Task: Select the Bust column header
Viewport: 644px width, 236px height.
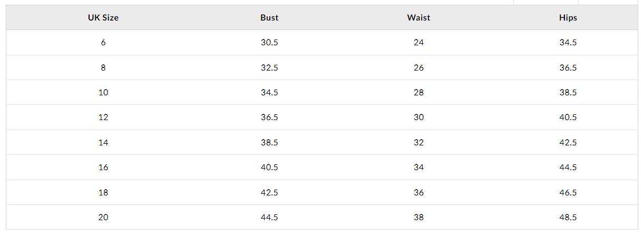Action: coord(269,17)
